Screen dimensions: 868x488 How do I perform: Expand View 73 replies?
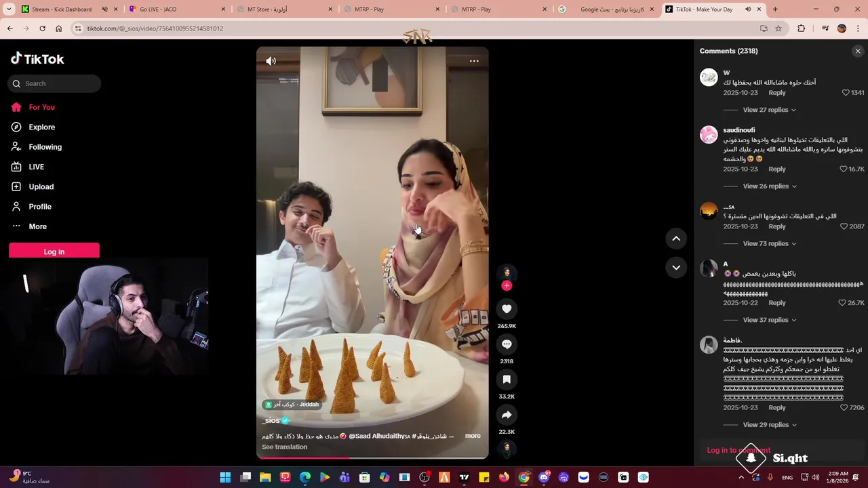(769, 244)
